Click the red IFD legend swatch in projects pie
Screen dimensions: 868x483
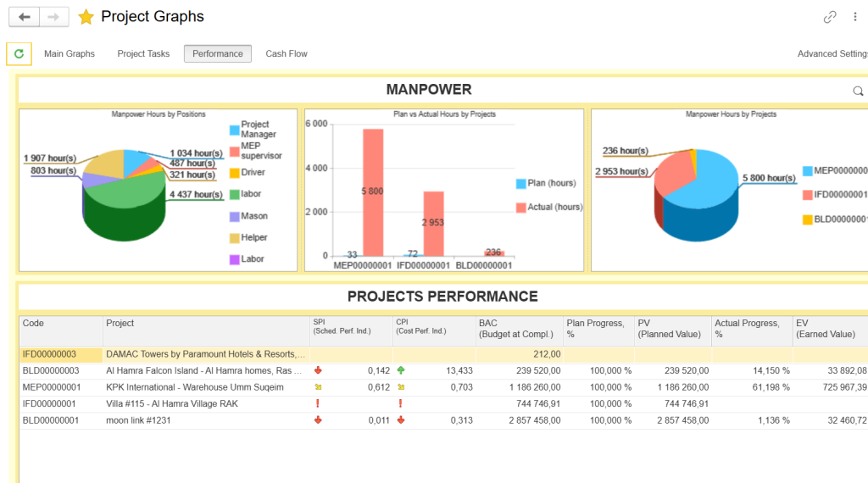[808, 195]
